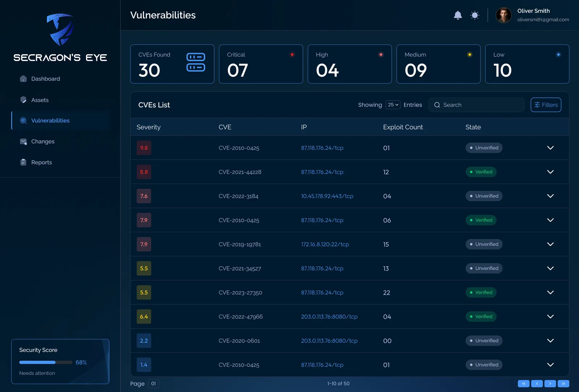This screenshot has width=579, height=392.
Task: Click the server icon on CVEs Found card
Action: point(196,62)
